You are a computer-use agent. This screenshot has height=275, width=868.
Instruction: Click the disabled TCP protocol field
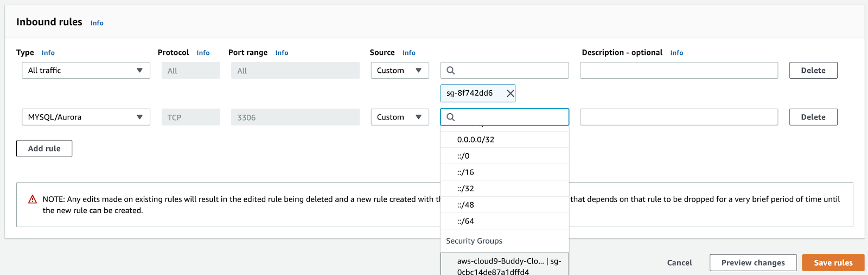coord(190,117)
